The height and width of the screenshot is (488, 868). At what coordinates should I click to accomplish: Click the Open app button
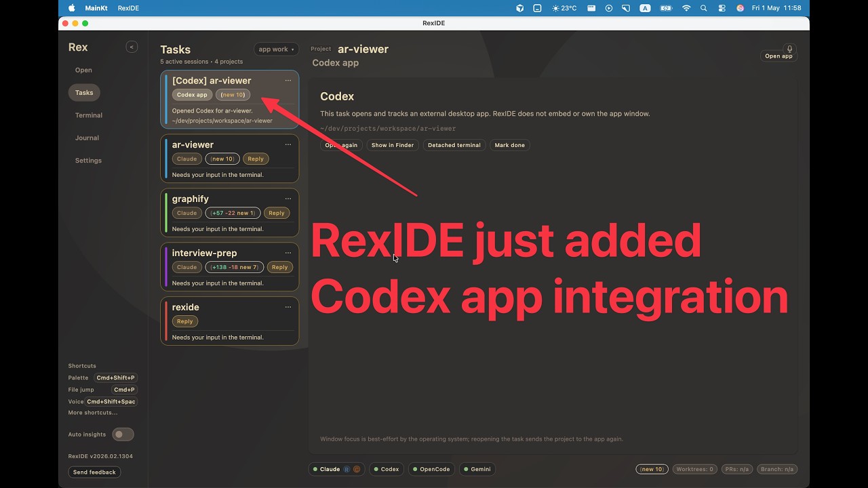[x=778, y=56]
